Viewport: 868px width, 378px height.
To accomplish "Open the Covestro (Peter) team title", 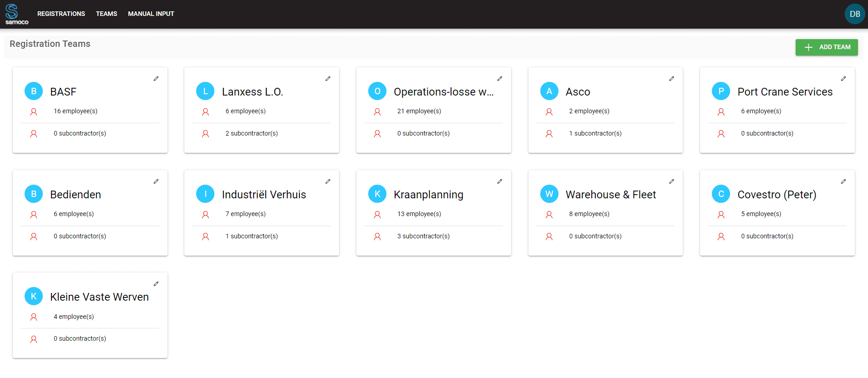I will (x=777, y=195).
